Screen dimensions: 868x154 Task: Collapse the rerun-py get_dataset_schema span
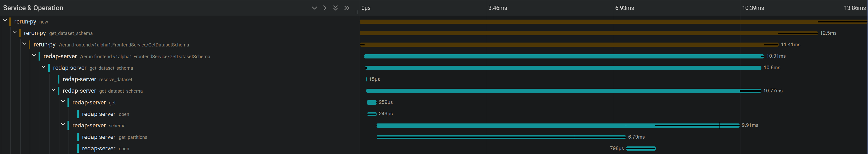coord(15,32)
